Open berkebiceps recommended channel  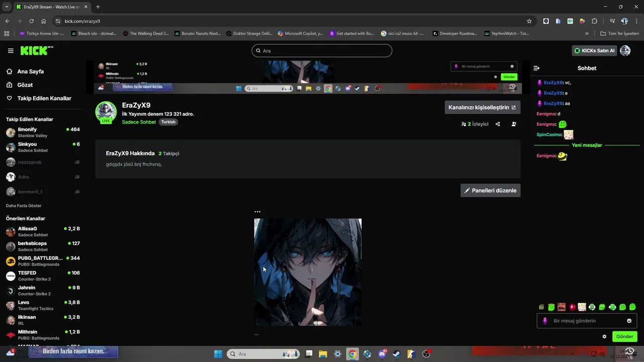pos(43,246)
